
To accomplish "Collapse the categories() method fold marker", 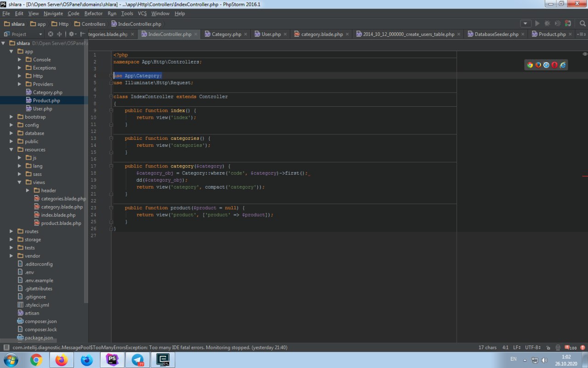I will pos(111,138).
